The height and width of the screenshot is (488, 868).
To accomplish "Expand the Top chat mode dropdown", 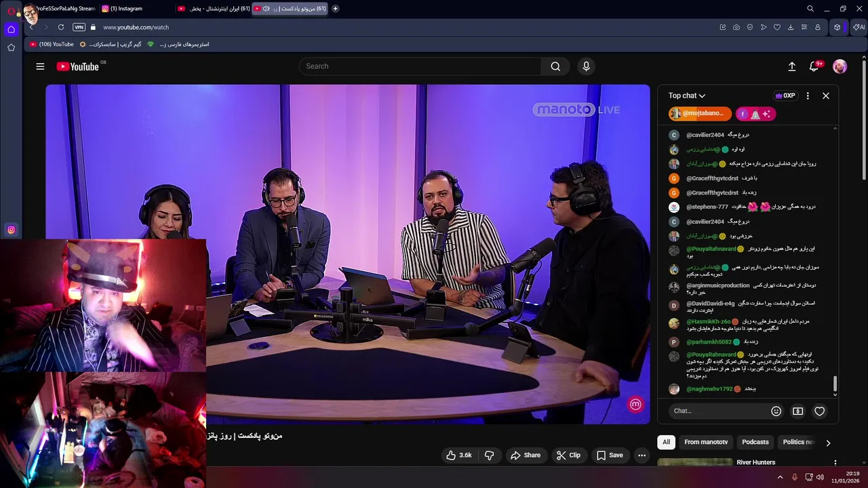I will click(687, 96).
